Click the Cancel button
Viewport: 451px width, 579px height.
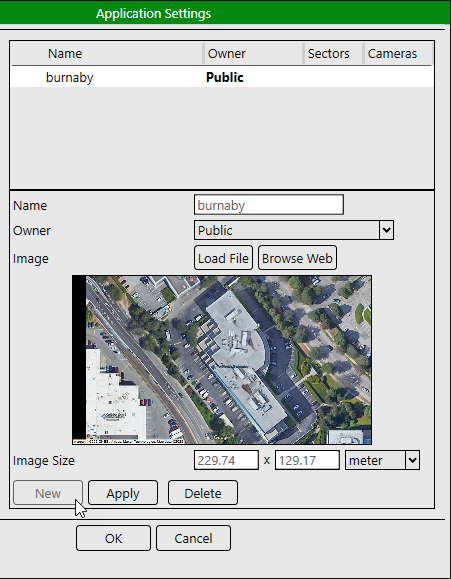point(194,538)
